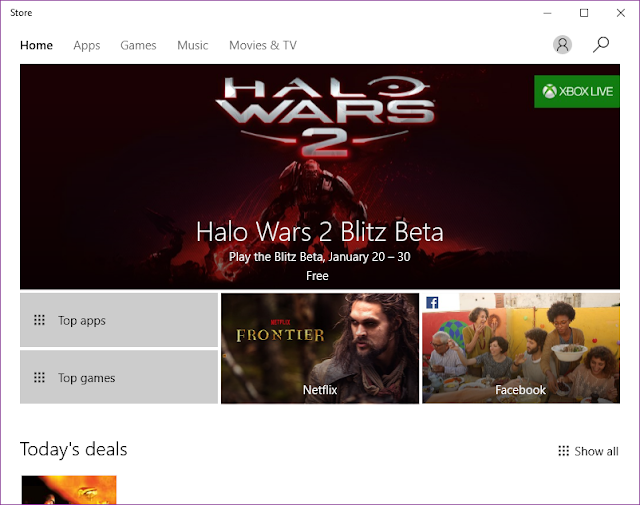
Task: Switch to the Apps tab
Action: click(x=87, y=45)
